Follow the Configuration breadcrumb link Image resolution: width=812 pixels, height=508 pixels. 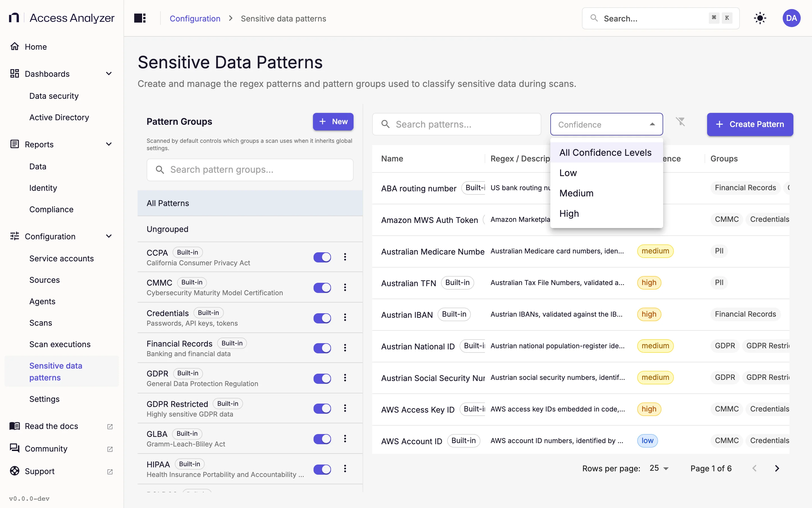[x=195, y=18]
